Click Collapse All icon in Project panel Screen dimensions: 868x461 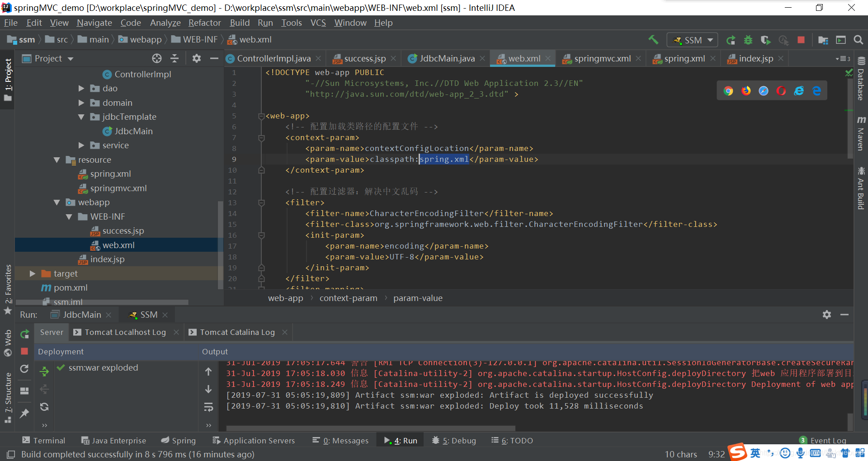click(x=175, y=58)
